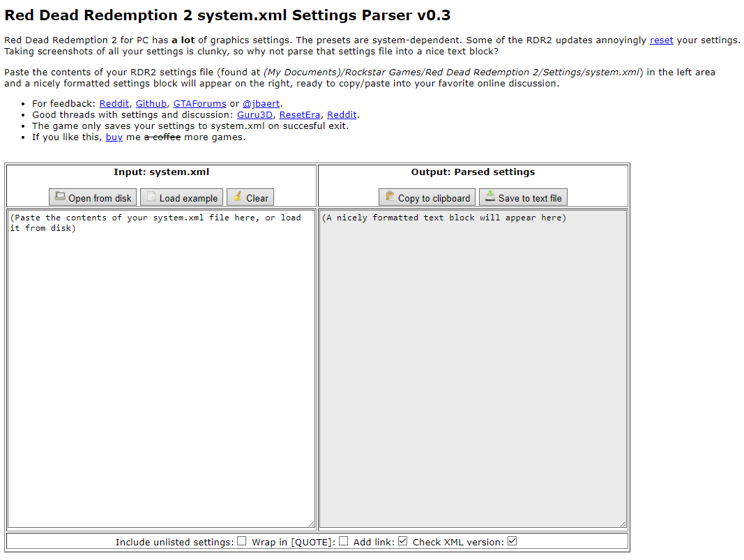Click the struck-through 'a coffee' text
The image size is (744, 560).
pyautogui.click(x=162, y=137)
